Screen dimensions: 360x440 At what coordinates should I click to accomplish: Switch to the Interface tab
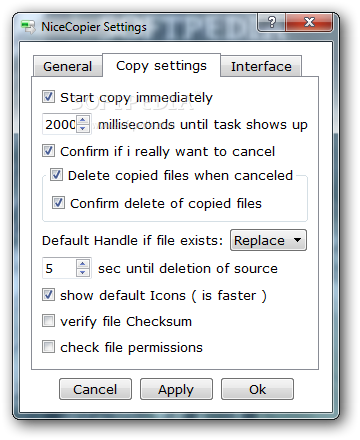[261, 66]
